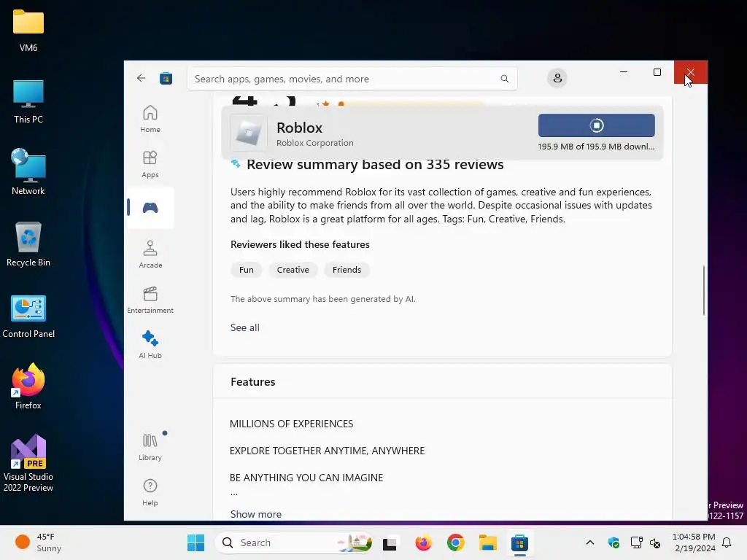
Task: Select the Gaming controller sidebar item
Action: (x=150, y=208)
